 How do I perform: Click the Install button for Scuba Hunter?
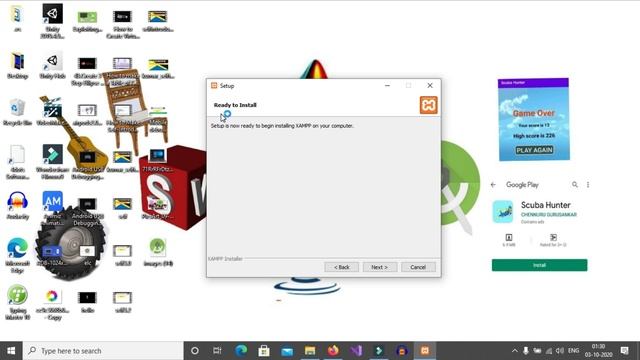[539, 265]
